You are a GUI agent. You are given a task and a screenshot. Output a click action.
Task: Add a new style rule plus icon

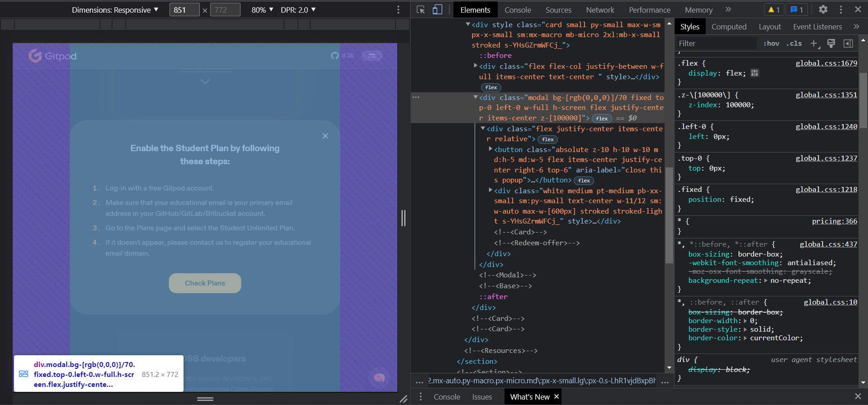point(815,43)
